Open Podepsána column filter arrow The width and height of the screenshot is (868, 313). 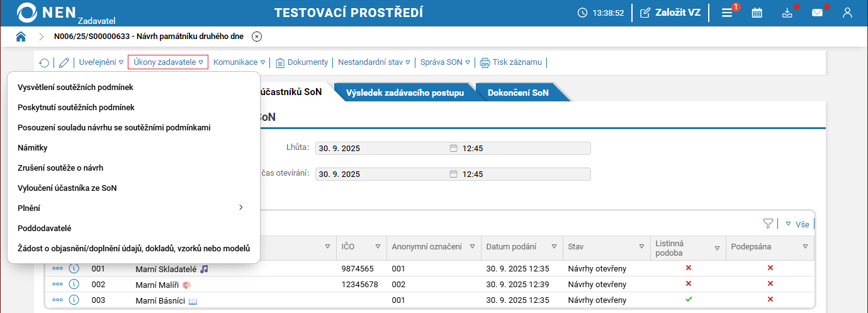(x=805, y=246)
